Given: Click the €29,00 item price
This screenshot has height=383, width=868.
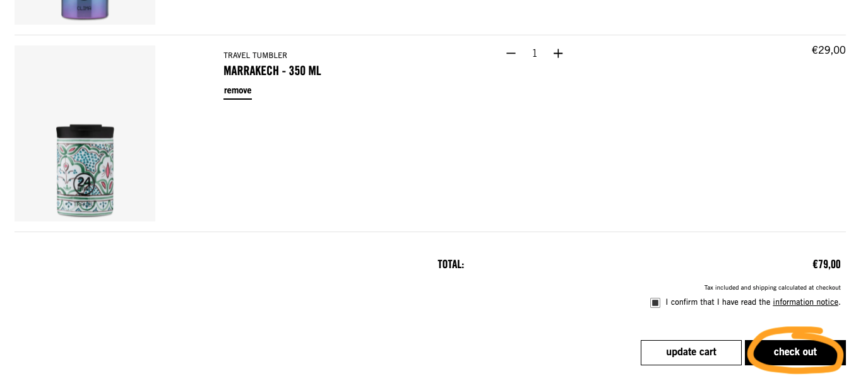Looking at the screenshot, I should tap(828, 50).
